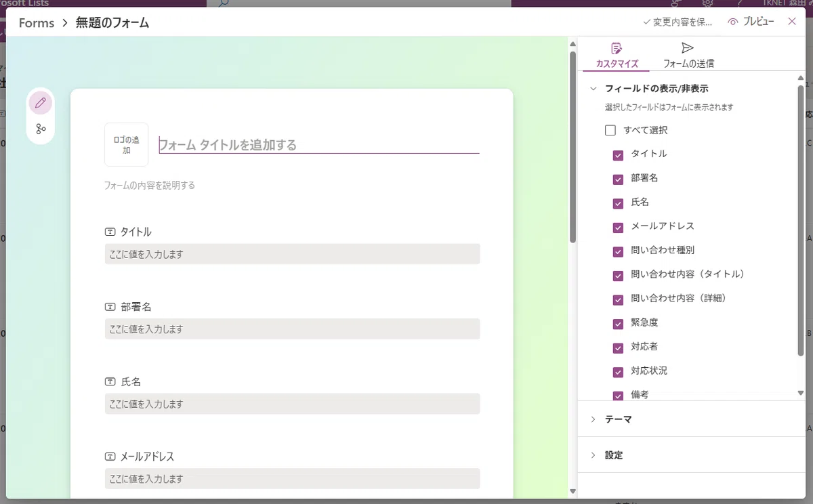813x504 pixels.
Task: Uncheck the 氏名 field checkbox
Action: (618, 203)
